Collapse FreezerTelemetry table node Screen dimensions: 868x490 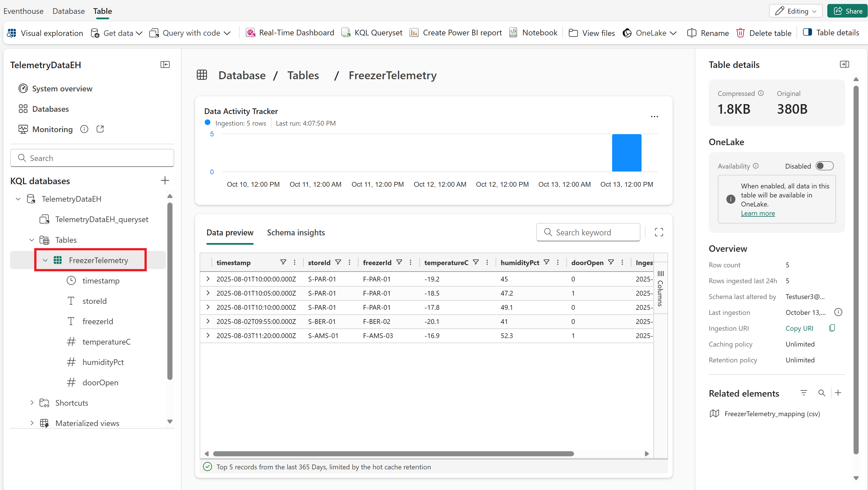pyautogui.click(x=45, y=260)
